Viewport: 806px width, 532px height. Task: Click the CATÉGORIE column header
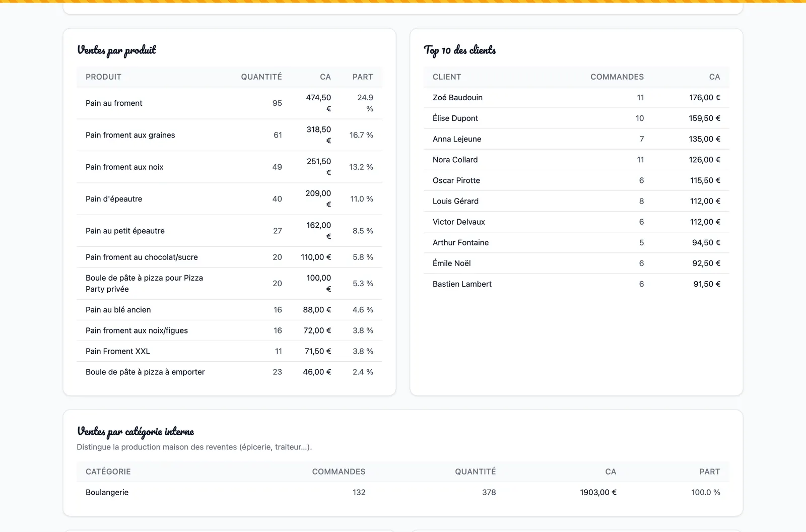point(108,472)
